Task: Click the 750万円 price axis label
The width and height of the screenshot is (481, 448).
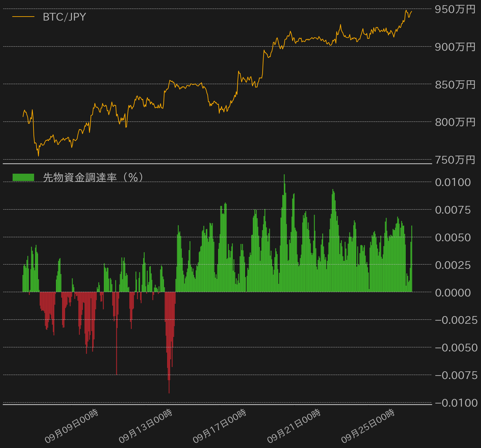Action: point(455,160)
